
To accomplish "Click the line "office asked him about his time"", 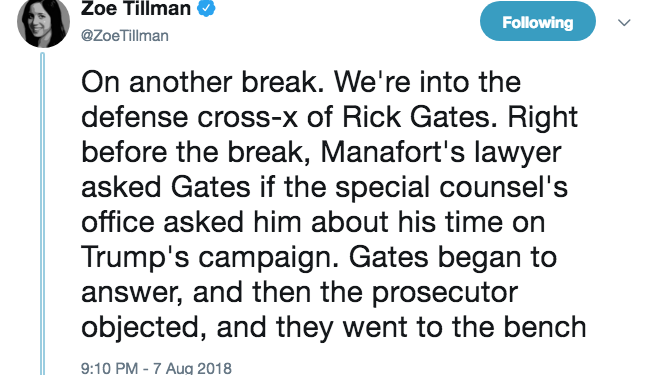I will [291, 222].
